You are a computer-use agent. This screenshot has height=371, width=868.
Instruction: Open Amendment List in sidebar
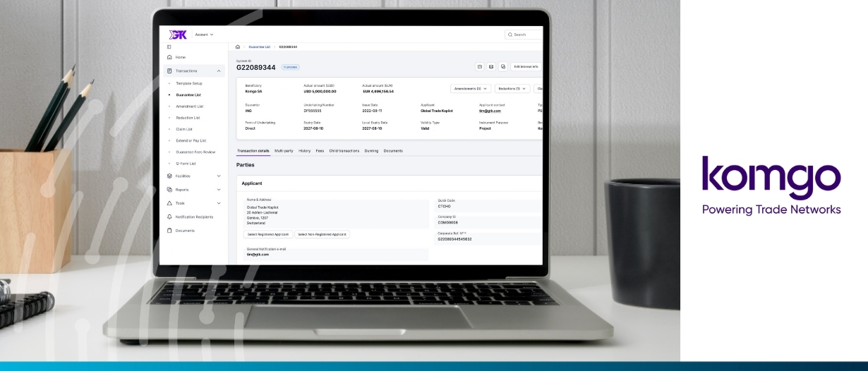tap(189, 107)
